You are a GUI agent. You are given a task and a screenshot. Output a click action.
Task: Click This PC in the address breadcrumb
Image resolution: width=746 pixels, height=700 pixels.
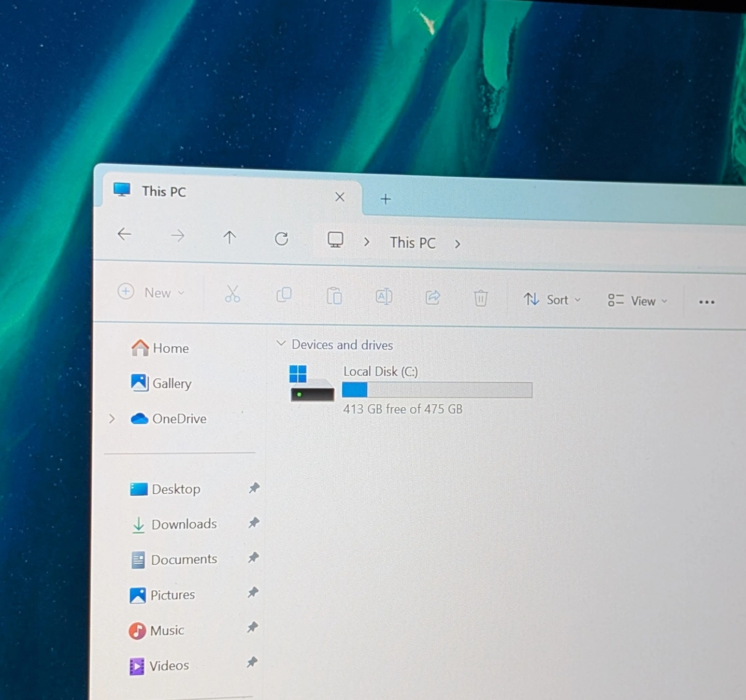(x=413, y=243)
